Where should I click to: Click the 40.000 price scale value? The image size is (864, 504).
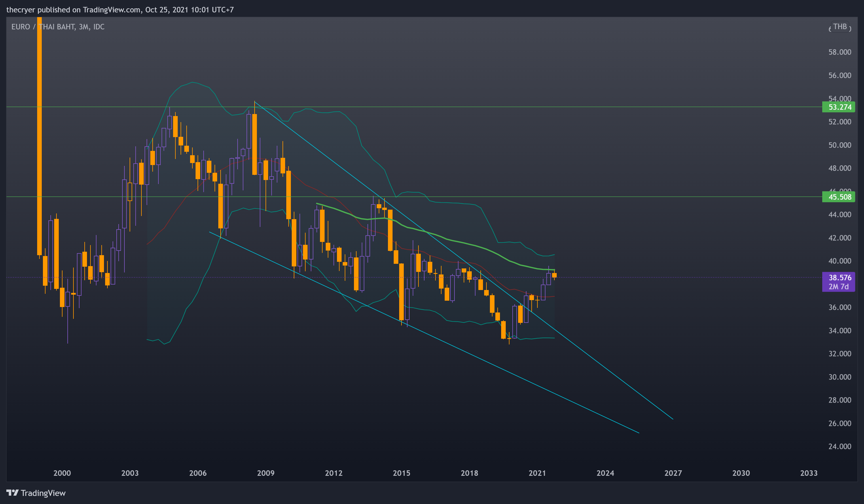coord(840,261)
